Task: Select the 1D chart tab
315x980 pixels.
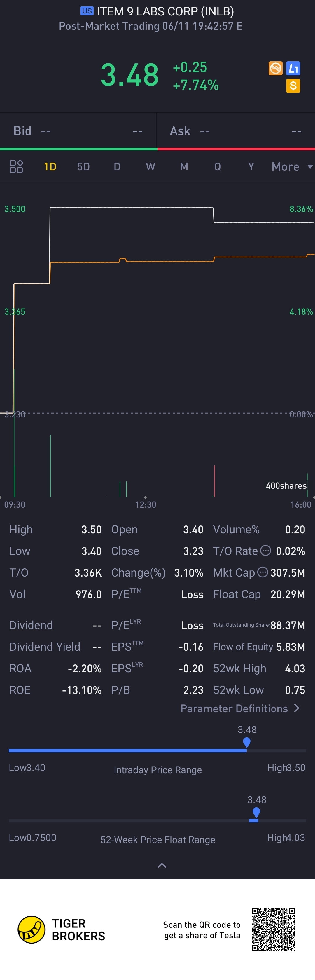Action: click(x=50, y=167)
